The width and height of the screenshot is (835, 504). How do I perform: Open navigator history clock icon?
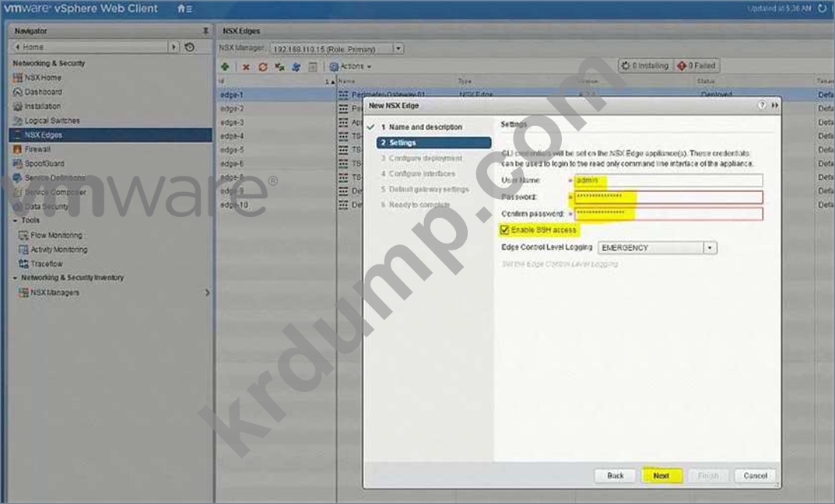[190, 47]
